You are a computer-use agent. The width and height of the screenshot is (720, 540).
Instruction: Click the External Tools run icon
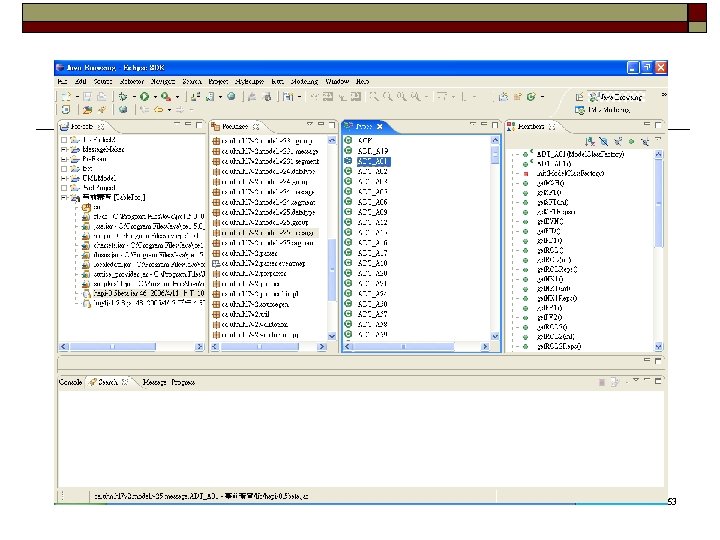tap(166, 96)
